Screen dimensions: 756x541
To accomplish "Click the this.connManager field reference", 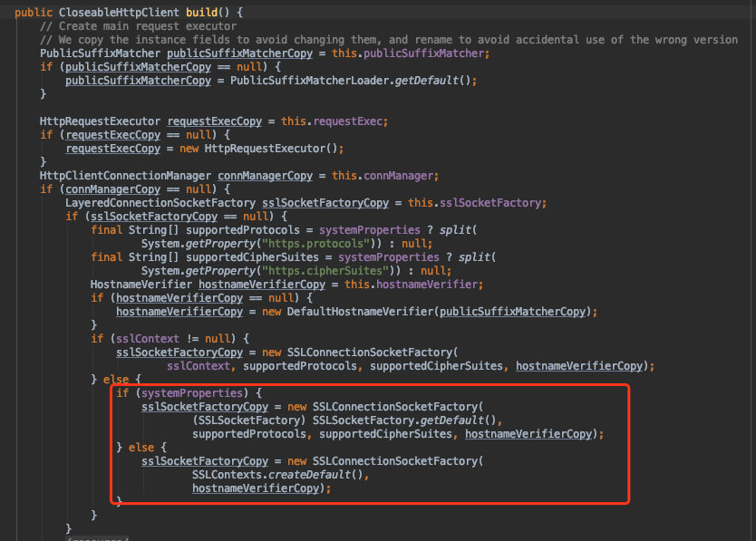I will click(x=384, y=176).
